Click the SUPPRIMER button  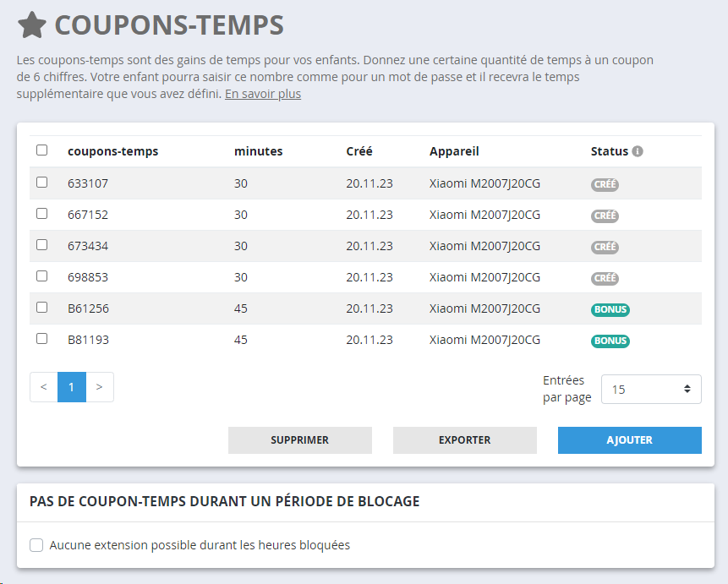tap(300, 440)
